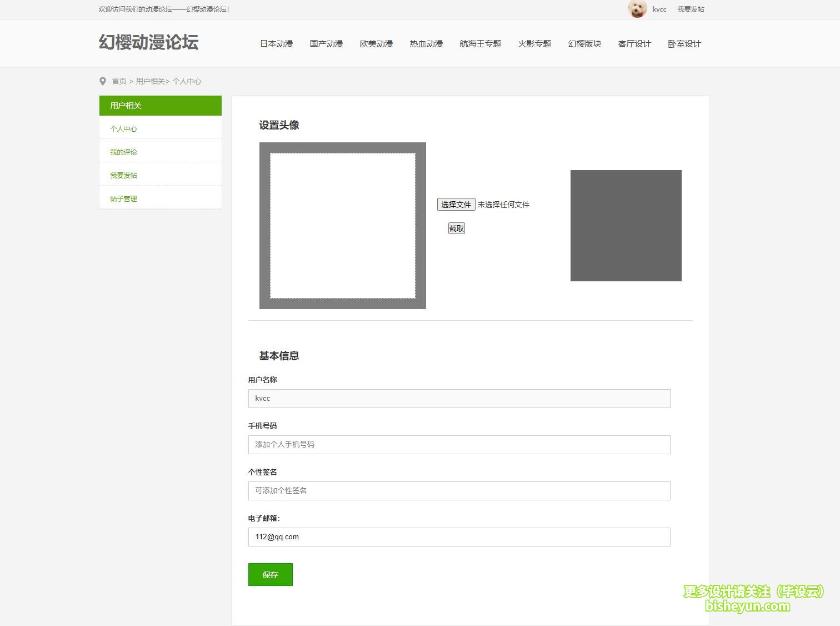Open 我的评论 in the sidebar
The height and width of the screenshot is (626, 840).
pyautogui.click(x=123, y=152)
